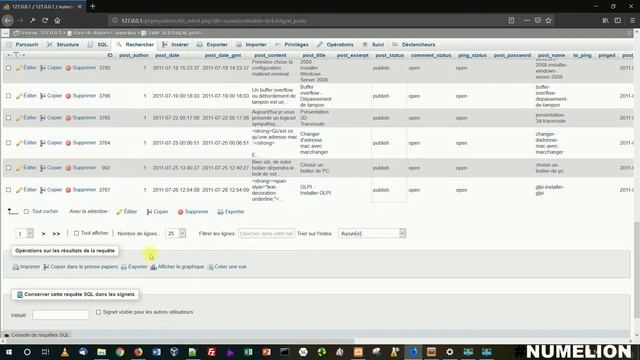The image size is (640, 360).
Task: Click the Exporter link under Avec la sélection
Action: [231, 212]
